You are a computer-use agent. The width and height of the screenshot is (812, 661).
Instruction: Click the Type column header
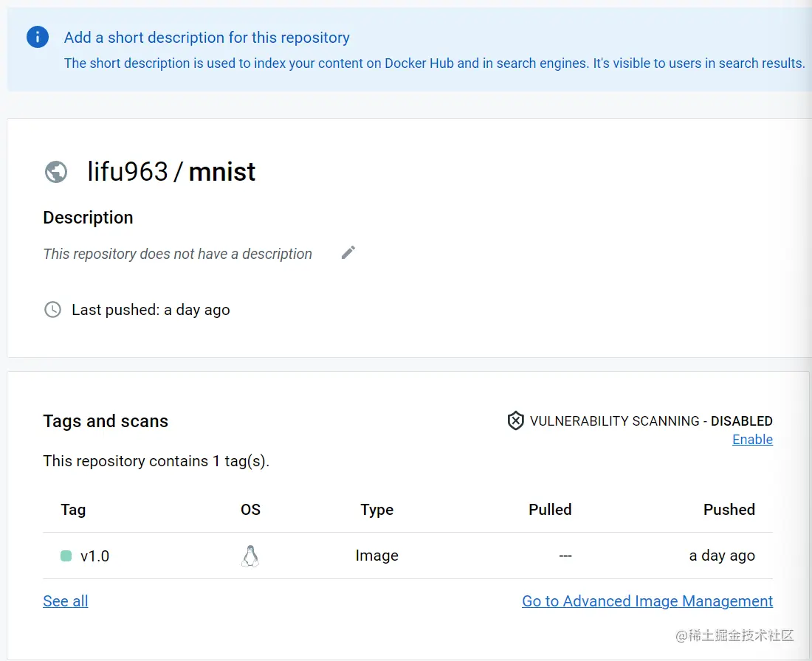(x=376, y=510)
